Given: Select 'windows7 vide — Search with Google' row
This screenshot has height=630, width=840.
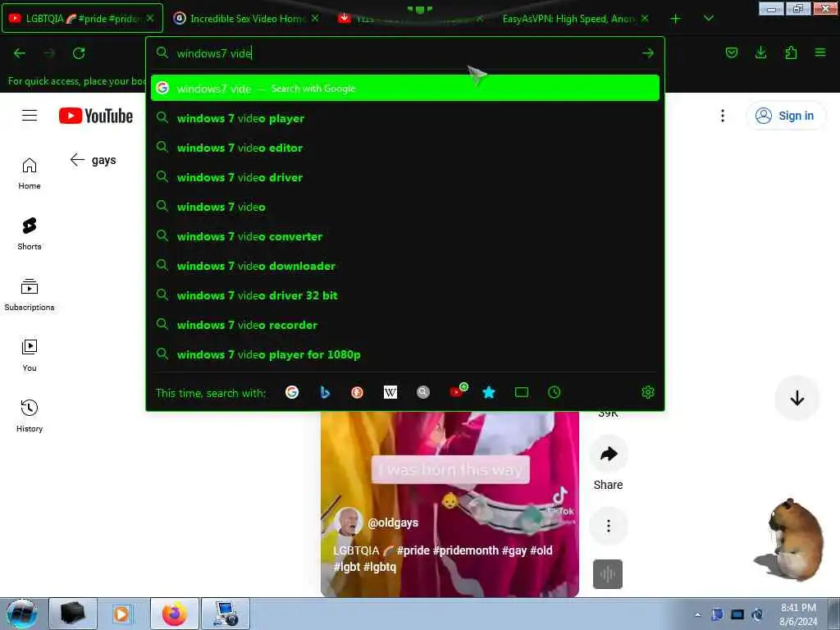Looking at the screenshot, I should point(405,89).
